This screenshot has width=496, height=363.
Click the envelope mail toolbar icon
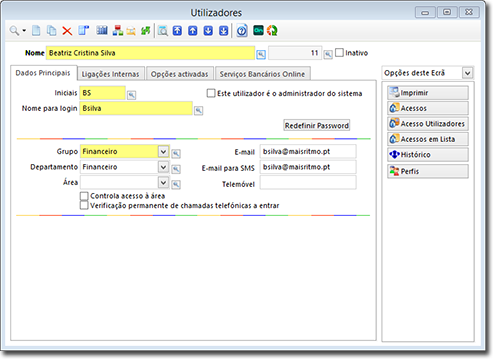click(x=131, y=31)
